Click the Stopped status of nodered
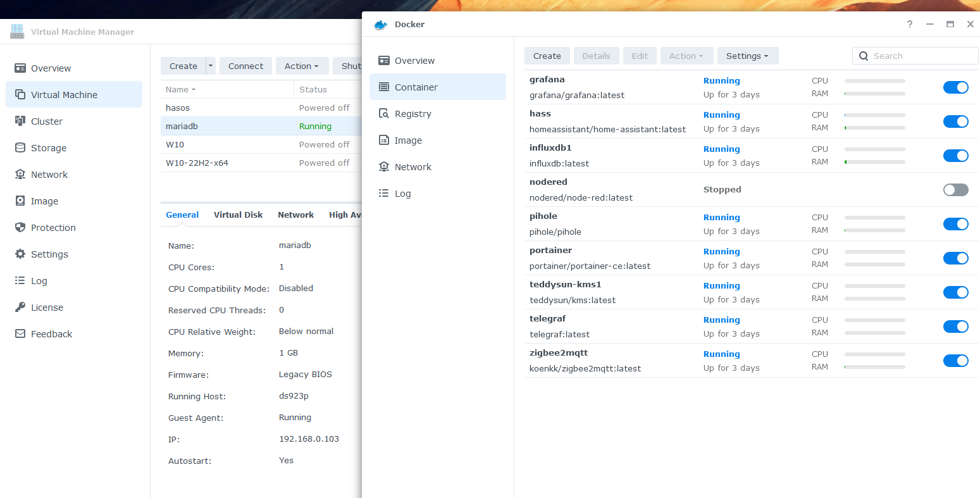The height and width of the screenshot is (498, 980). (723, 189)
